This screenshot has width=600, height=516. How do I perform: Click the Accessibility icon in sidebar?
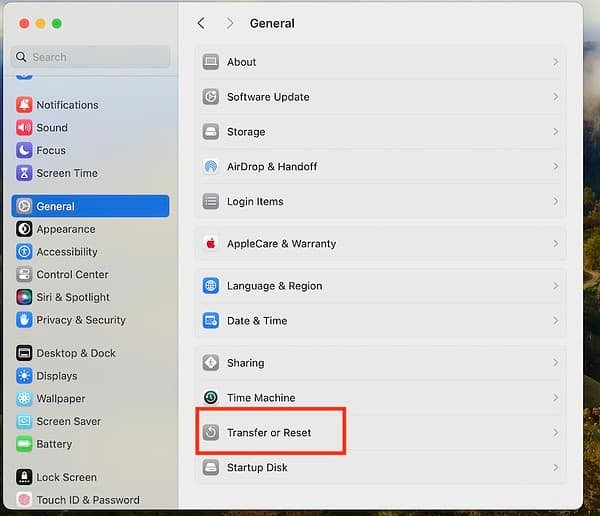[x=24, y=251]
